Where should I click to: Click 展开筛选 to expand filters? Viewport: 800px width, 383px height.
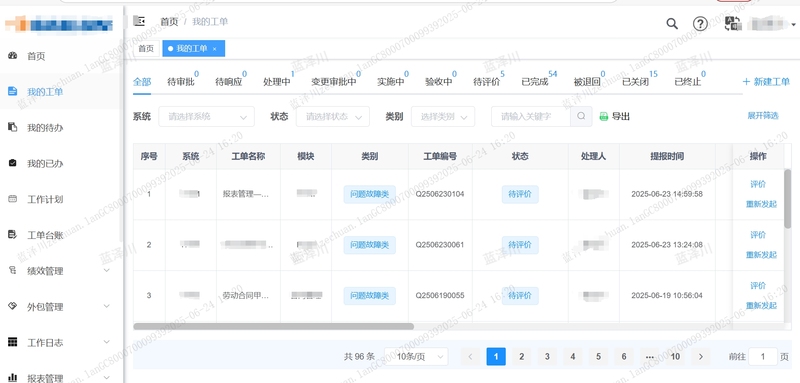[763, 116]
